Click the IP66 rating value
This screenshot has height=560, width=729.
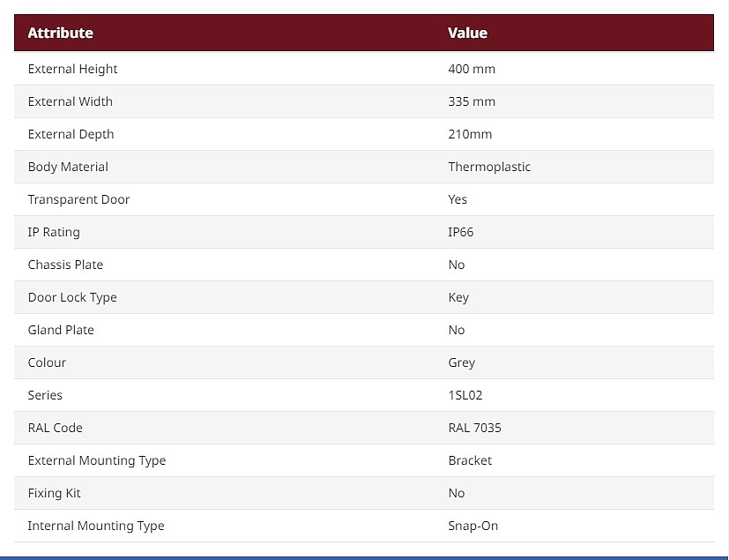pyautogui.click(x=461, y=232)
